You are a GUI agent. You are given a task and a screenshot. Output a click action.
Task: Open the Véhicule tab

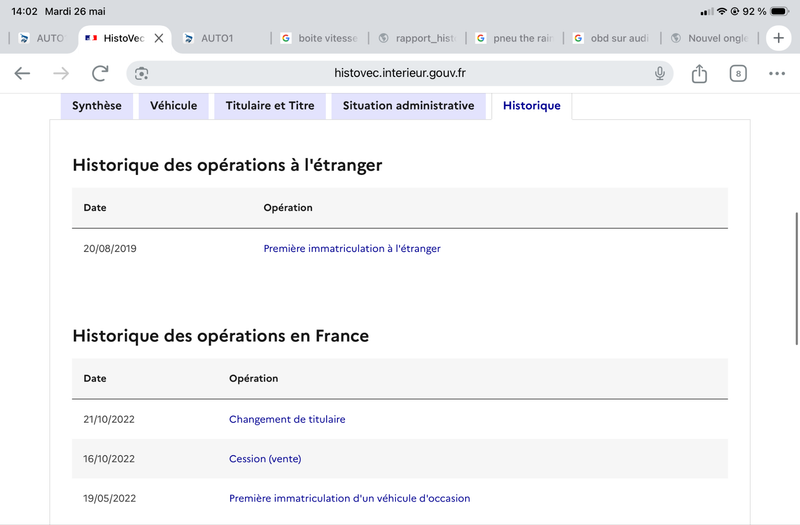pos(173,106)
